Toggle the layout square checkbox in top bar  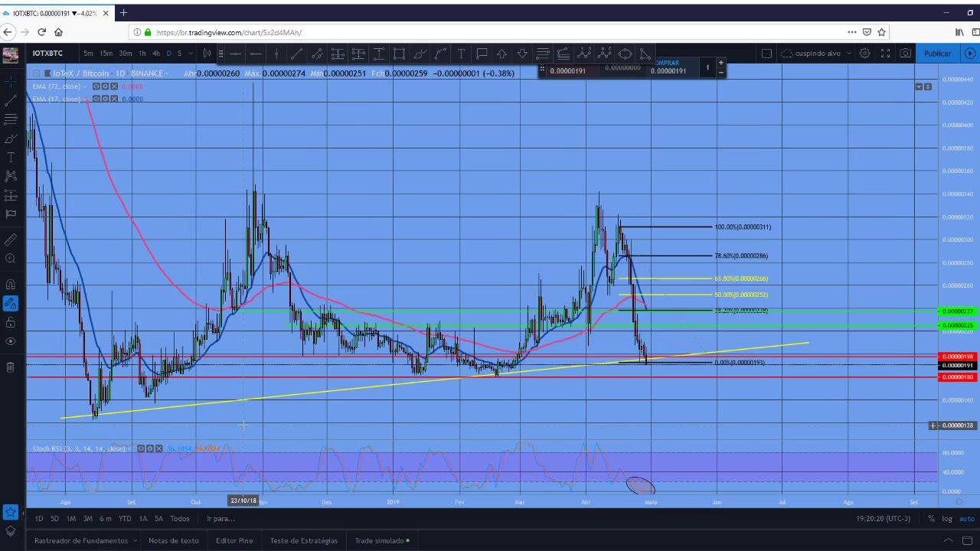pyautogui.click(x=766, y=53)
